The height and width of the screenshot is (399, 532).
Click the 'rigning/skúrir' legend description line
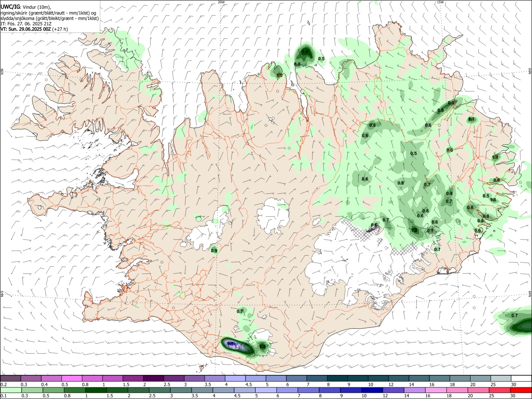[x=48, y=13]
